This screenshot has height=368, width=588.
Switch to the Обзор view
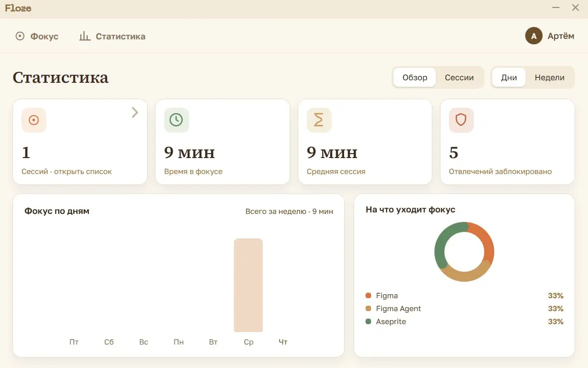(x=415, y=77)
